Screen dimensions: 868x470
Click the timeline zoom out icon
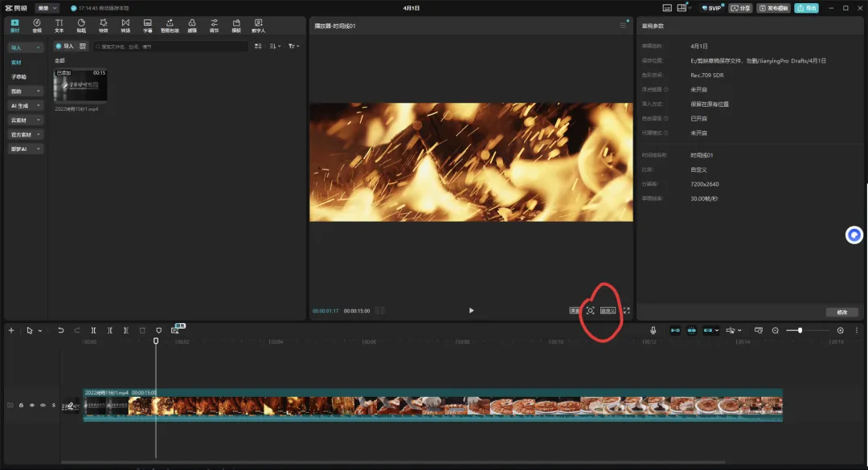[x=775, y=330]
